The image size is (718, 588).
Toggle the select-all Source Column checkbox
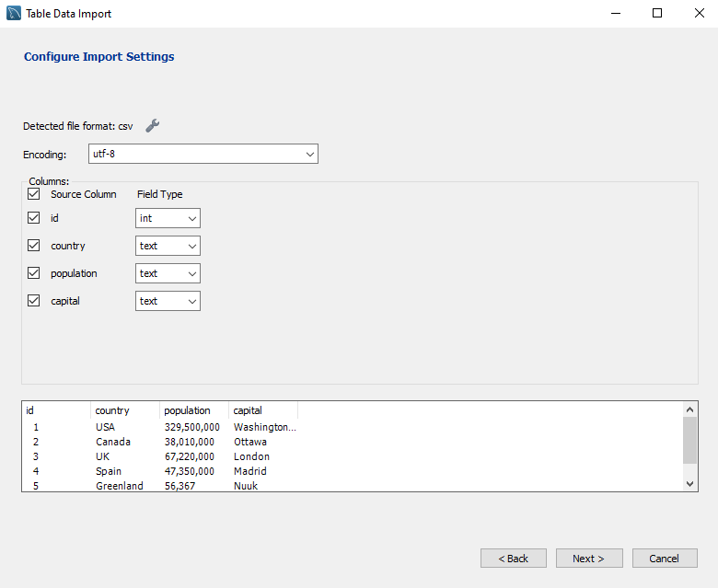point(33,194)
